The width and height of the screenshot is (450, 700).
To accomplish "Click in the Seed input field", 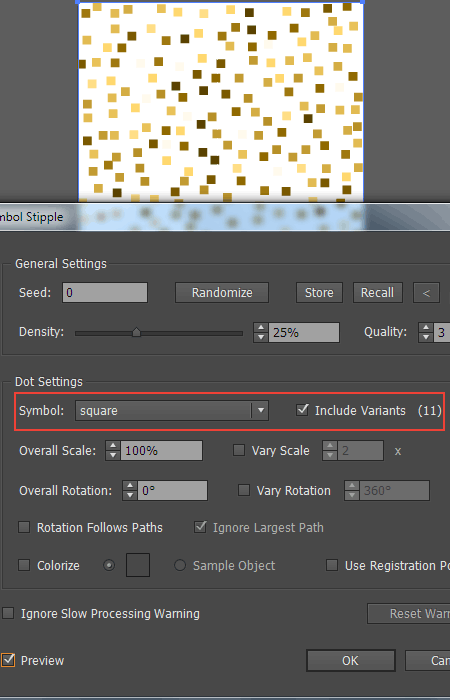I will (x=105, y=293).
